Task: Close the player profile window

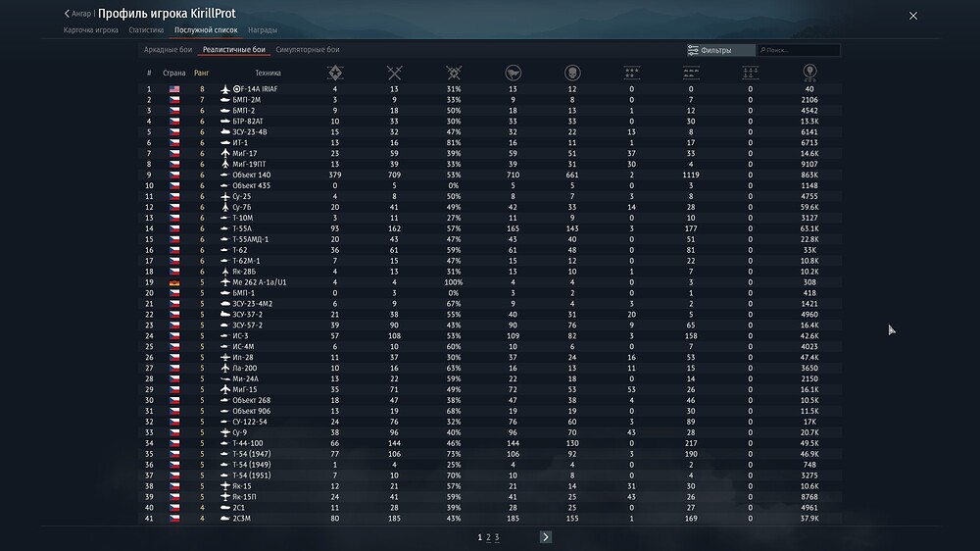Action: click(913, 16)
